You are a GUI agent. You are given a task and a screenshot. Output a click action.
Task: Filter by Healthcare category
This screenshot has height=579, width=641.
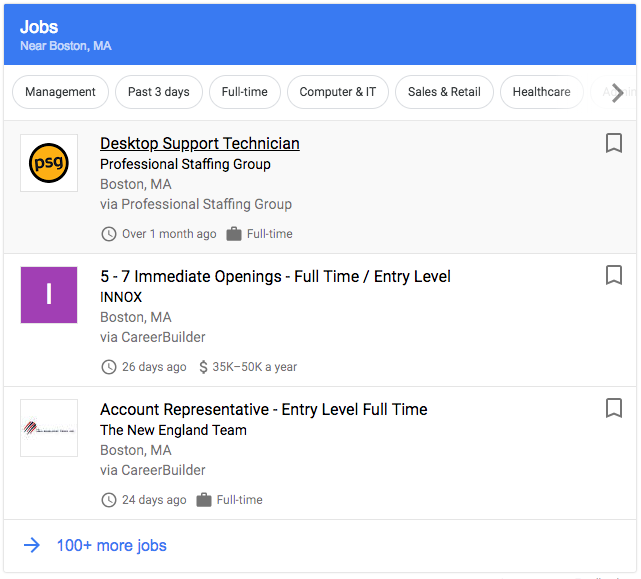[541, 92]
